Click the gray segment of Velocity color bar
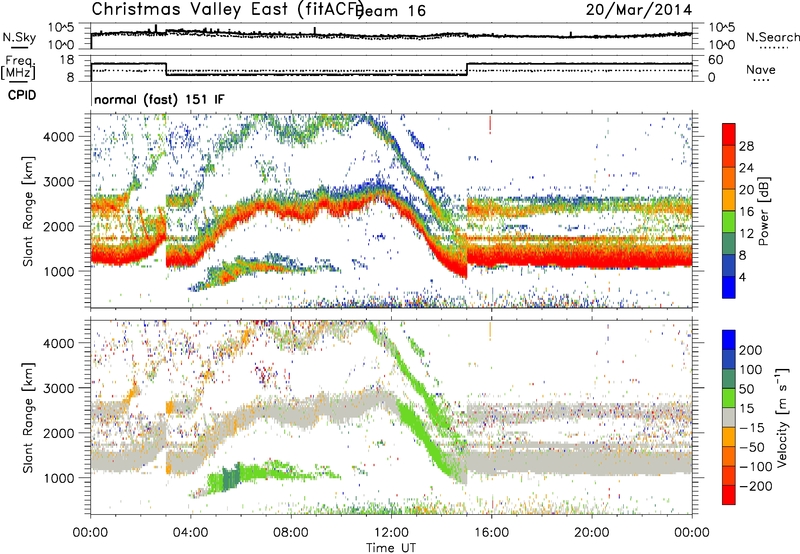The image size is (800, 554). [729, 417]
